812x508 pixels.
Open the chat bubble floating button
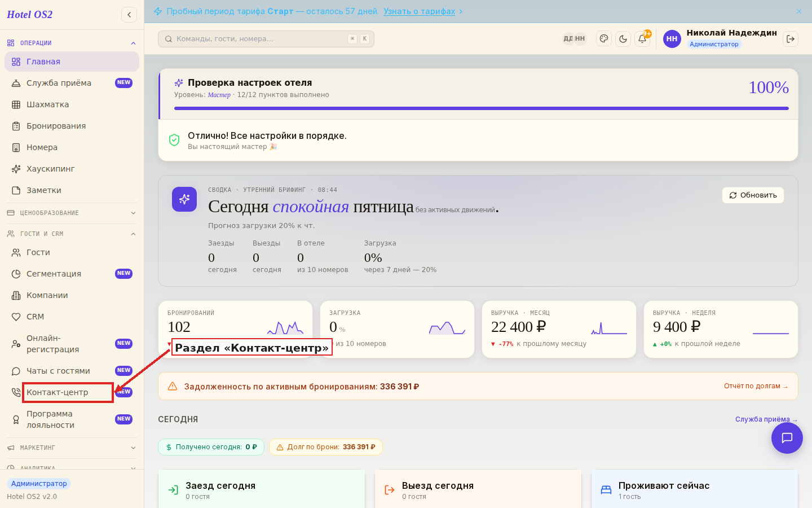787,438
